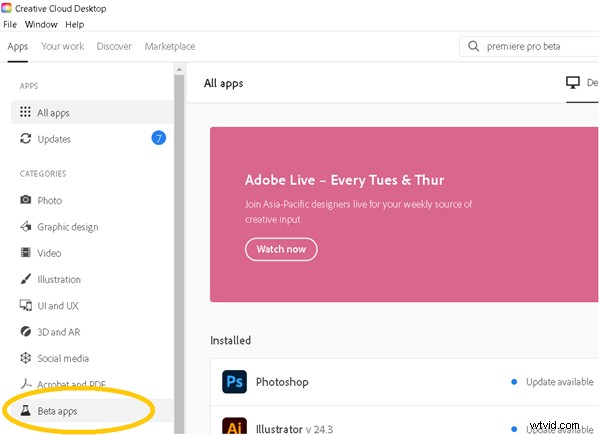Open the Updates section
Image resolution: width=599 pixels, height=435 pixels.
point(92,139)
